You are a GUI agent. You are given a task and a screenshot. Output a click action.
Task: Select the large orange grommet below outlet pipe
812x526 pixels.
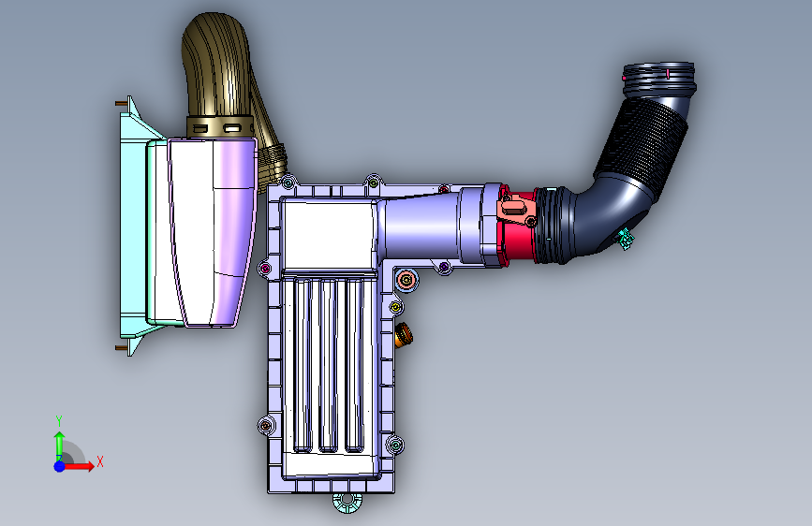click(x=407, y=280)
